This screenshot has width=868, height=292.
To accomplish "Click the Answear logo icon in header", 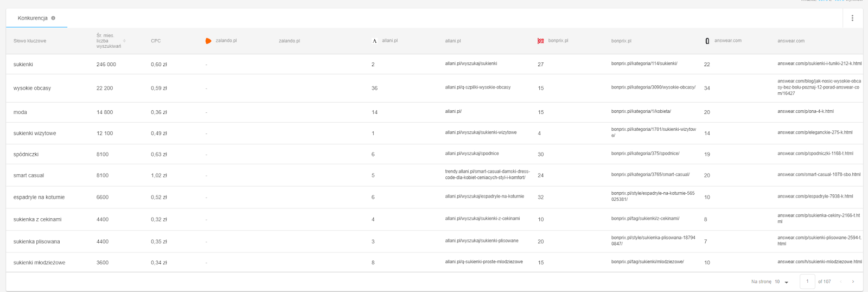I will (x=707, y=41).
